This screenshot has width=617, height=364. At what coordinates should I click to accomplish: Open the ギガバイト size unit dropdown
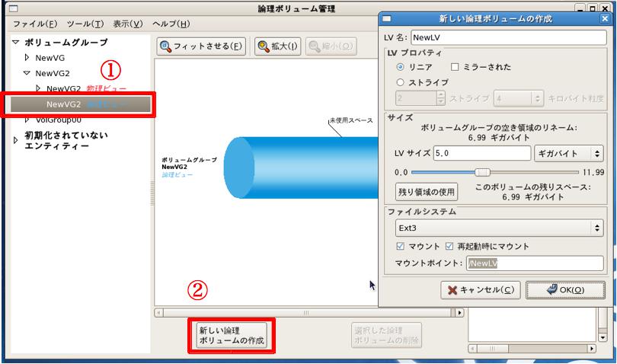coord(569,154)
